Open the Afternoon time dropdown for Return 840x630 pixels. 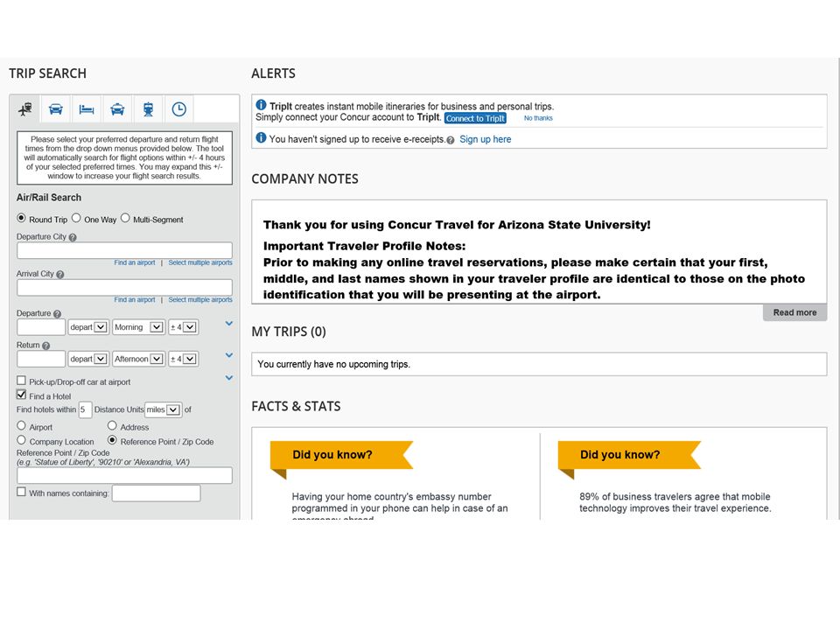(138, 359)
